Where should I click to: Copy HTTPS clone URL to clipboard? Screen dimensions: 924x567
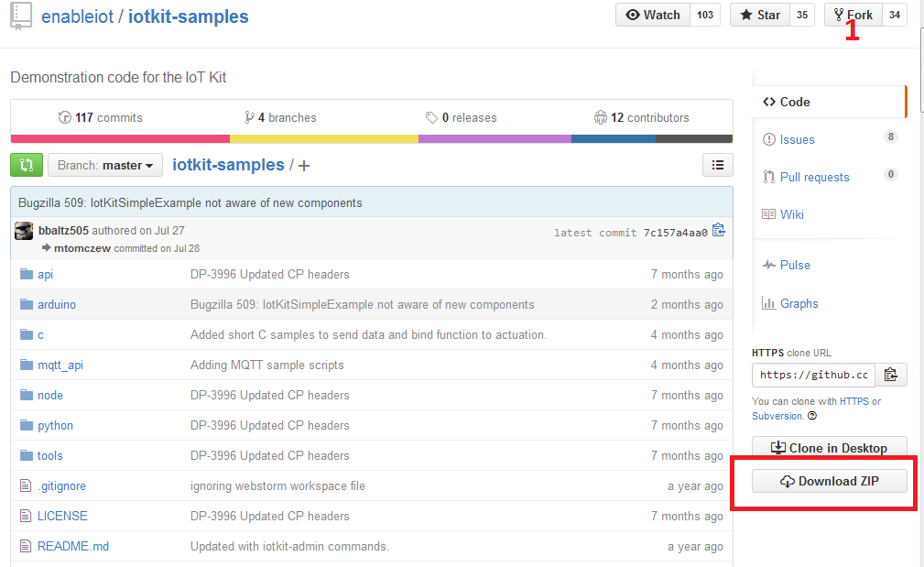tap(890, 375)
